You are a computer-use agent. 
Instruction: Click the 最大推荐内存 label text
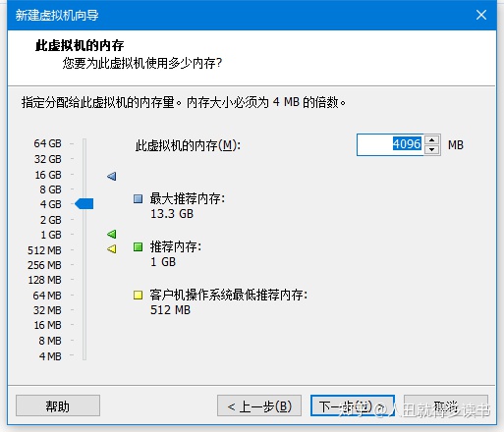[x=188, y=198]
